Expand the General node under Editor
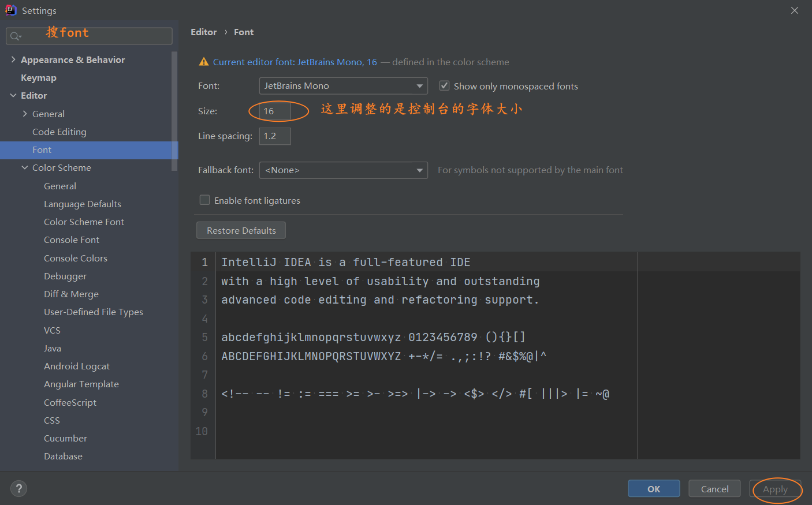This screenshot has width=812, height=505. tap(25, 114)
